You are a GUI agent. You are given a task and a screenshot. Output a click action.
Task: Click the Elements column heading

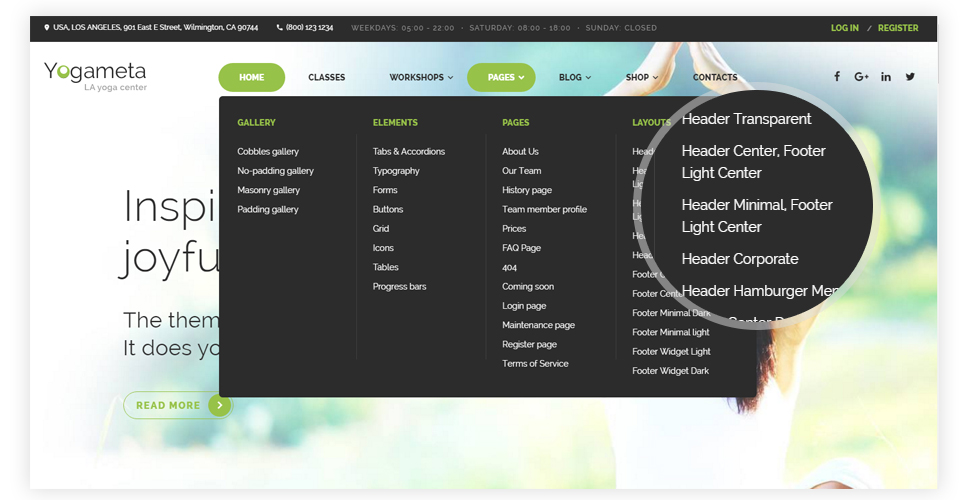[395, 123]
